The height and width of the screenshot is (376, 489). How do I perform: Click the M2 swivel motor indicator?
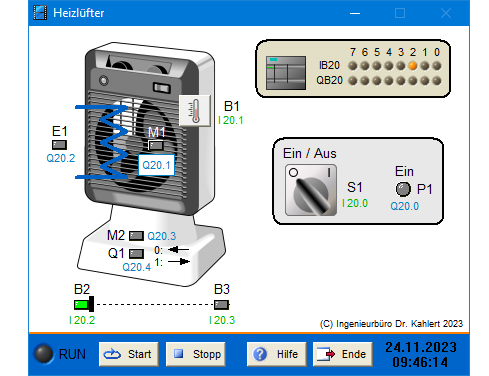(x=136, y=236)
